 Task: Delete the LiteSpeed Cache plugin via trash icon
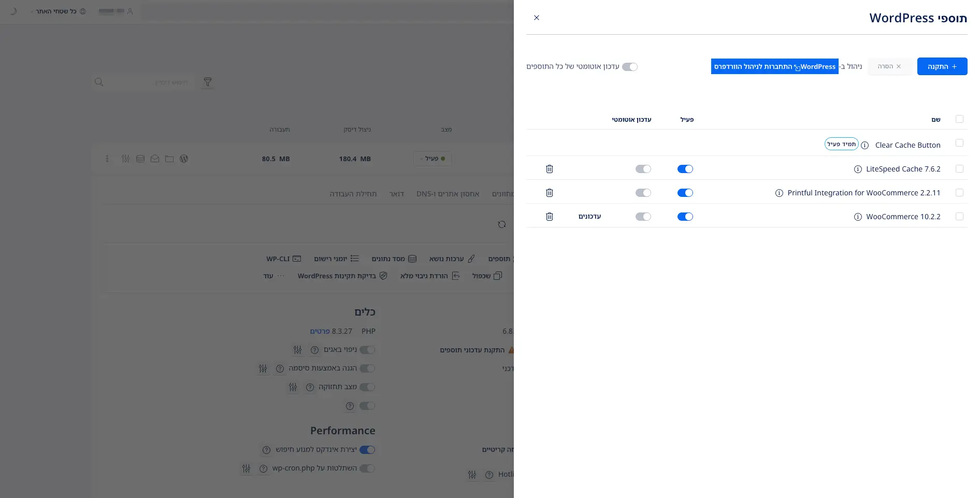(550, 169)
